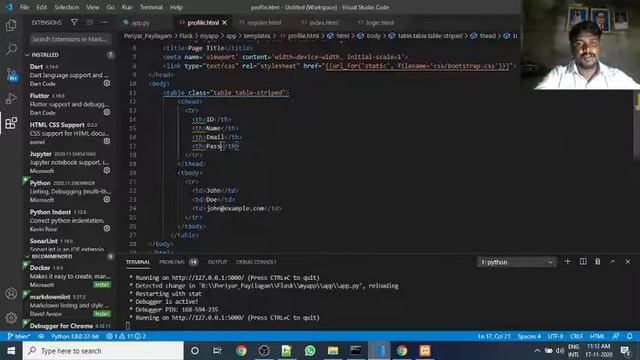
Task: Open the Go menu
Action: pyautogui.click(x=111, y=7)
